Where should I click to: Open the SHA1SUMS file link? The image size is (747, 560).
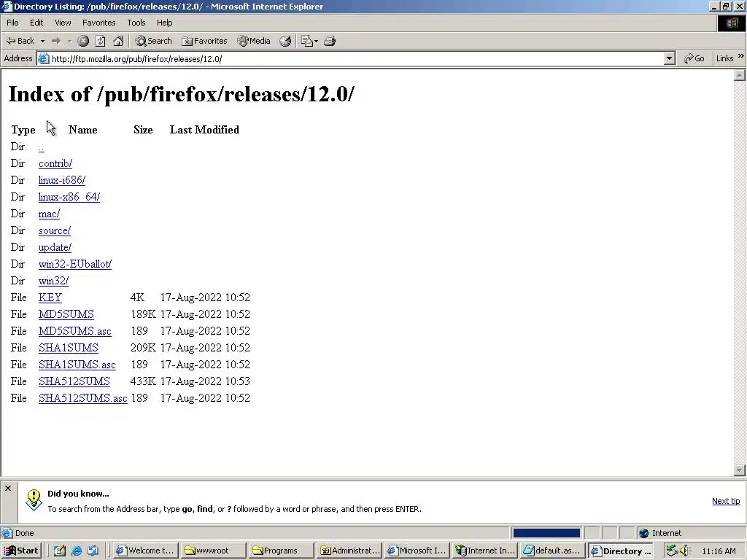click(x=68, y=348)
